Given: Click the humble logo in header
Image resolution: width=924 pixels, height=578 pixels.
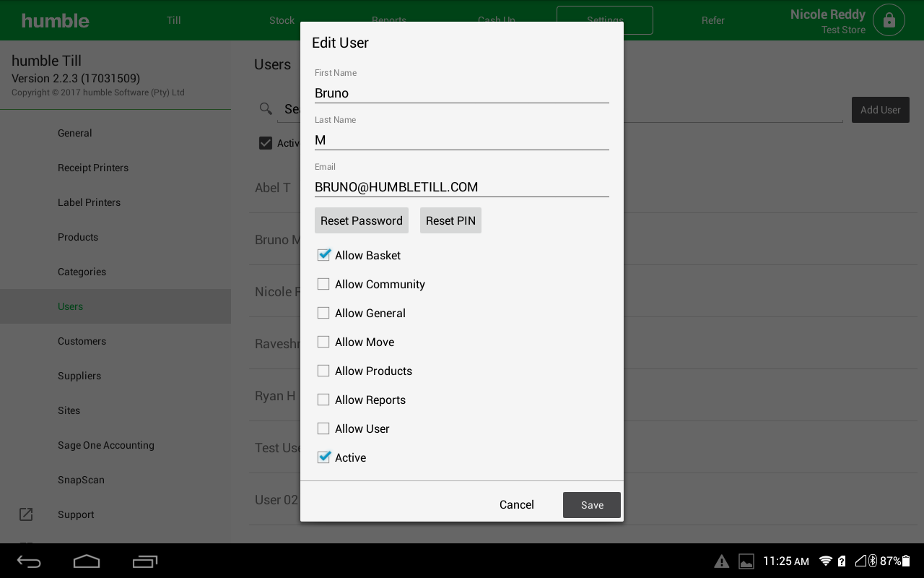Looking at the screenshot, I should tap(56, 20).
